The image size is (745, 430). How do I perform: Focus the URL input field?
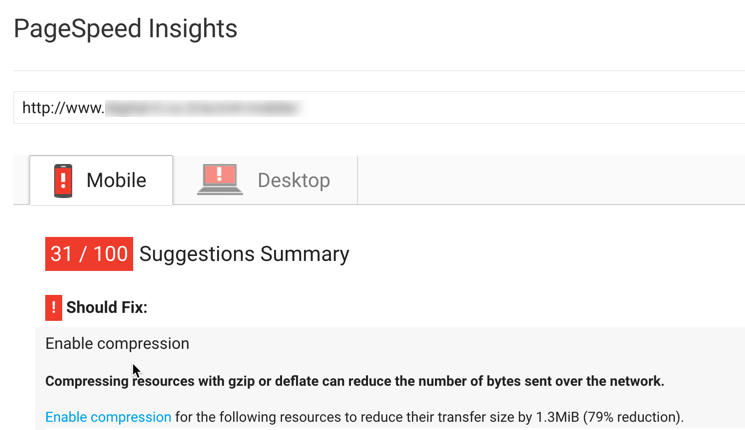(x=379, y=108)
